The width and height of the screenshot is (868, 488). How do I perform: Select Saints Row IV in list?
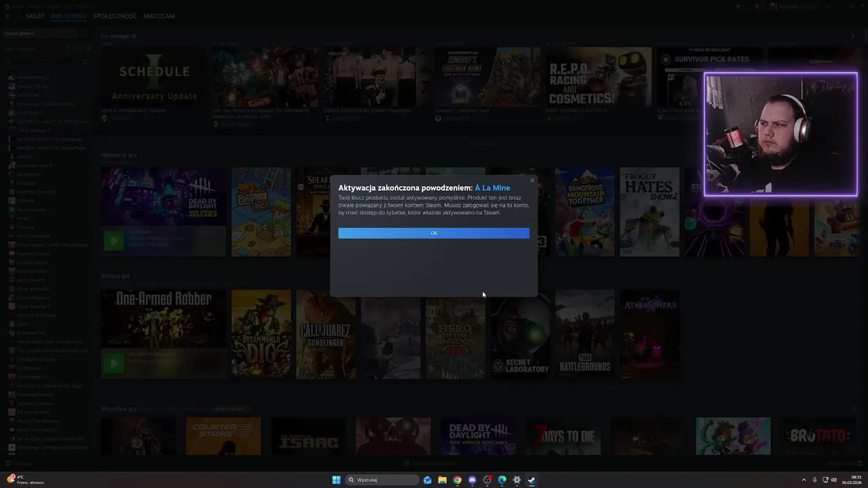pos(31,280)
